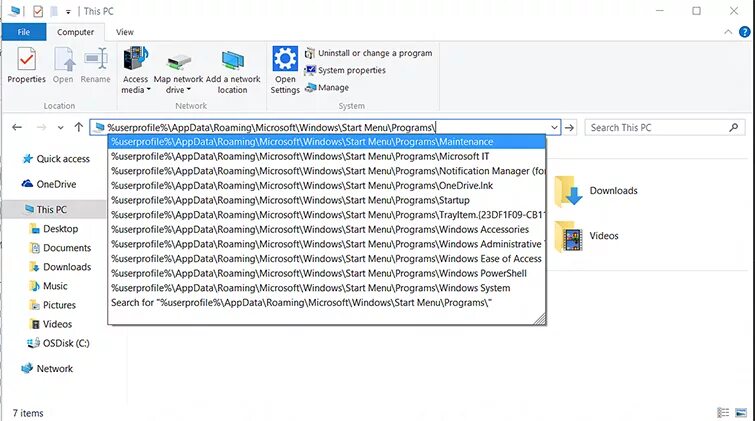Click Uninstall or change a program
The image size is (755, 421).
(x=369, y=53)
